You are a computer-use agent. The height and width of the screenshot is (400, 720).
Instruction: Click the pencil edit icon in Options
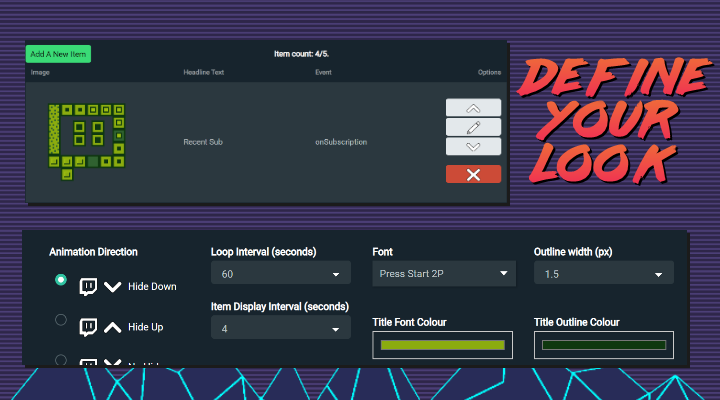(473, 127)
